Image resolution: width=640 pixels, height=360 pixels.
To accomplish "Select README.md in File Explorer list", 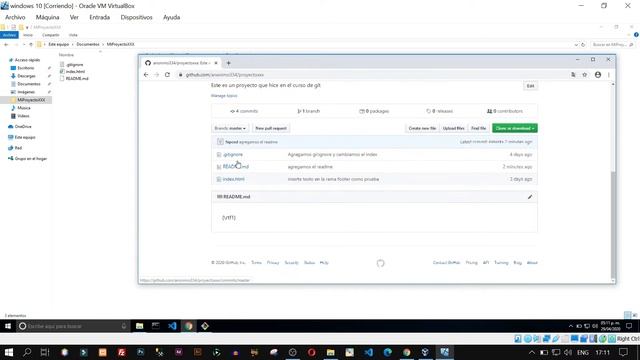I will (77, 78).
